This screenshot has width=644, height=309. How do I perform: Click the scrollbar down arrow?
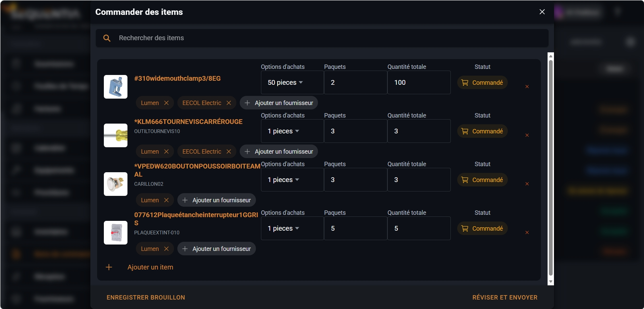coord(551,282)
